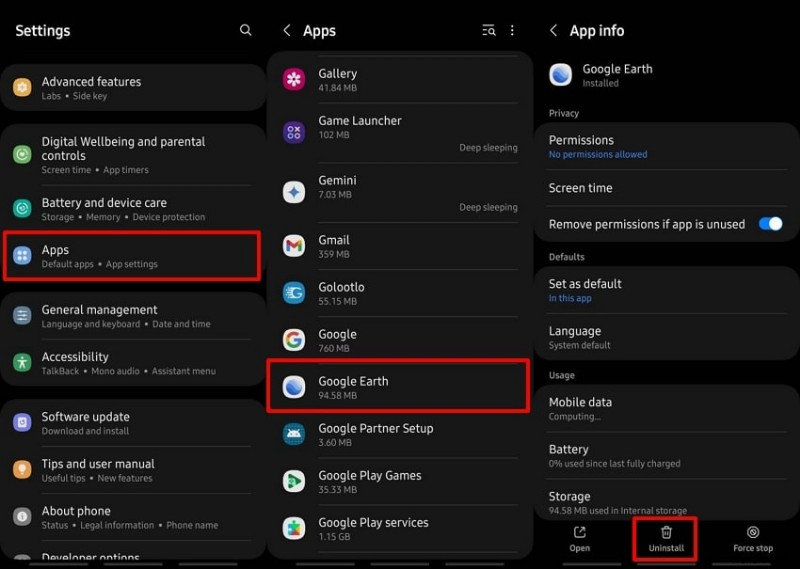Open Google Play services 1.15 GB entry
Image resolution: width=800 pixels, height=569 pixels.
coord(400,528)
